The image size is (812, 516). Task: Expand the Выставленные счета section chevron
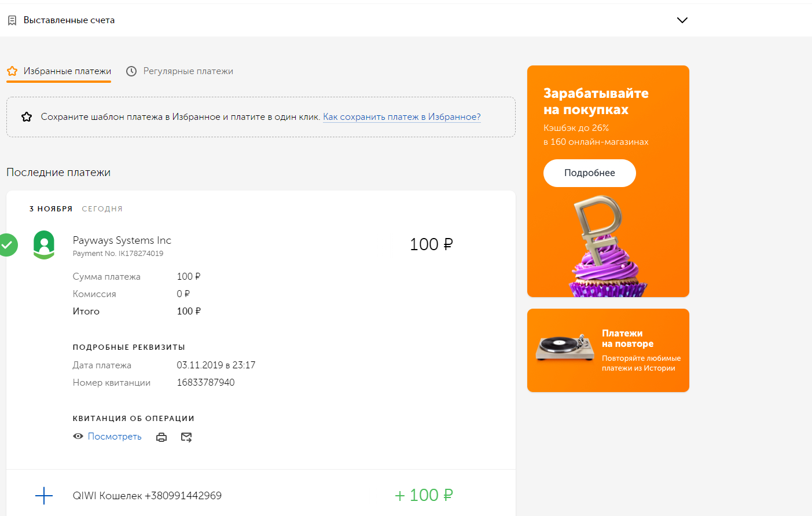[x=682, y=20]
